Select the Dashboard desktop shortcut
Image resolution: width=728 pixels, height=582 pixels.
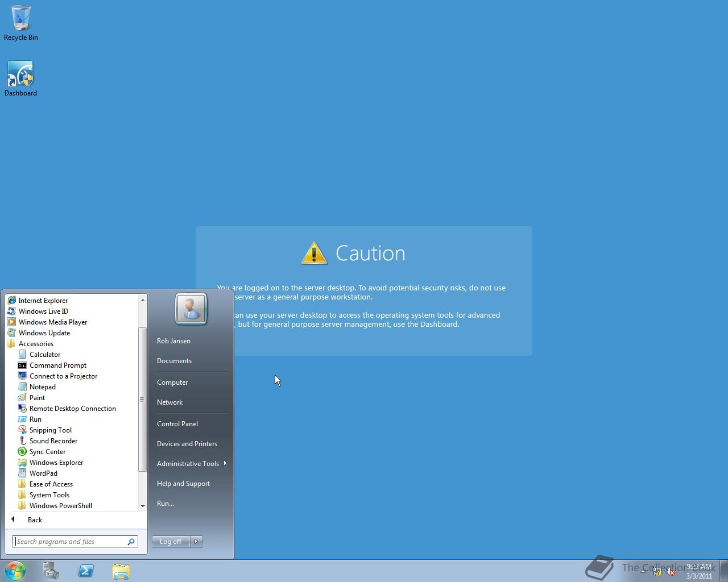(21, 79)
